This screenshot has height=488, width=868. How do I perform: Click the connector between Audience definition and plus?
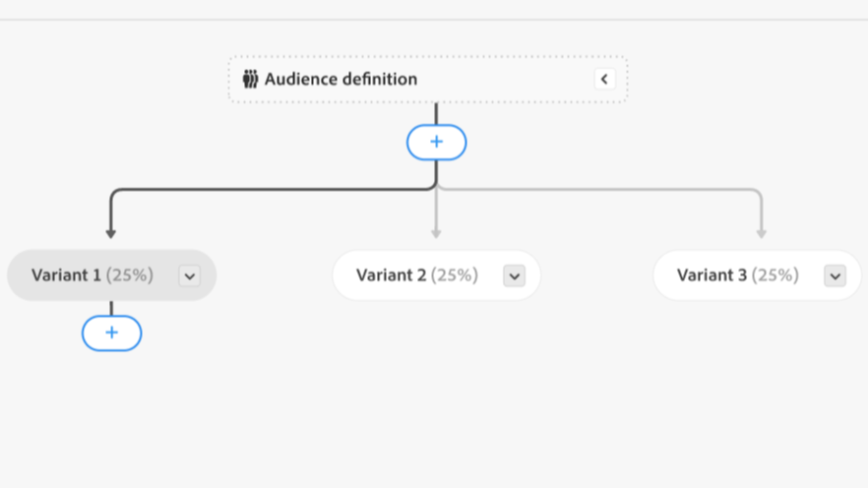(436, 113)
